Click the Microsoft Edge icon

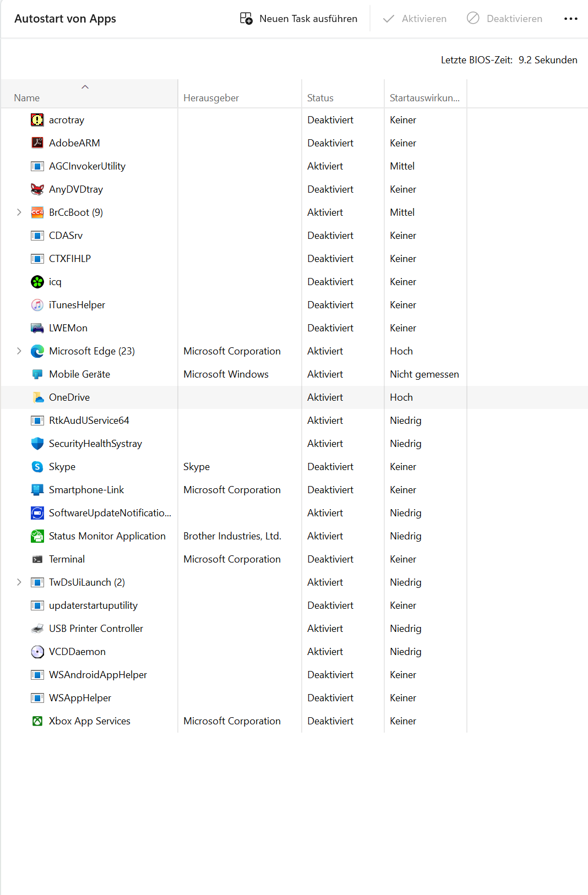(x=37, y=351)
